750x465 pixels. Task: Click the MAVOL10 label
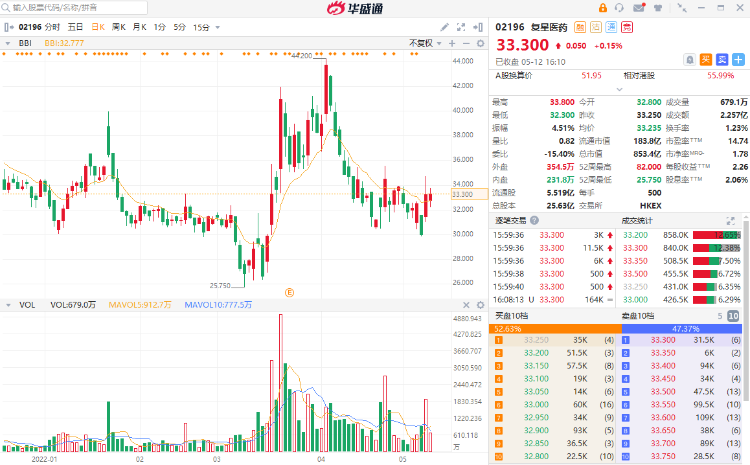(218, 305)
